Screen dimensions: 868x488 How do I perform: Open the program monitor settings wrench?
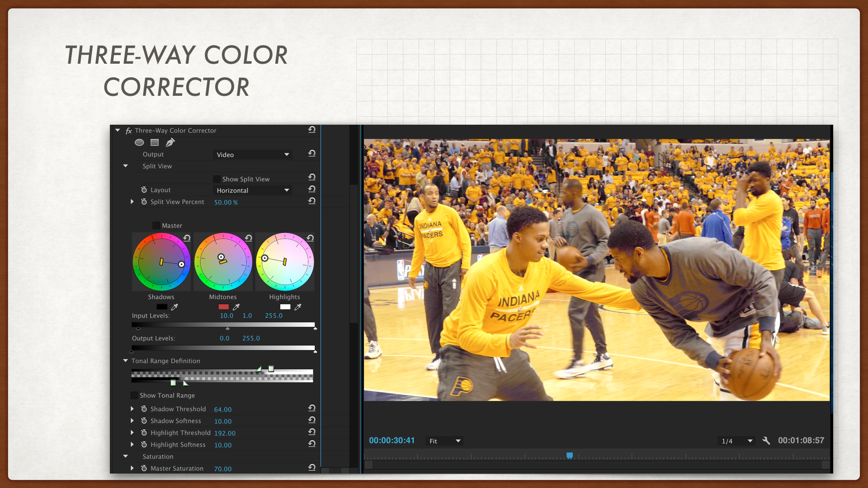point(766,441)
